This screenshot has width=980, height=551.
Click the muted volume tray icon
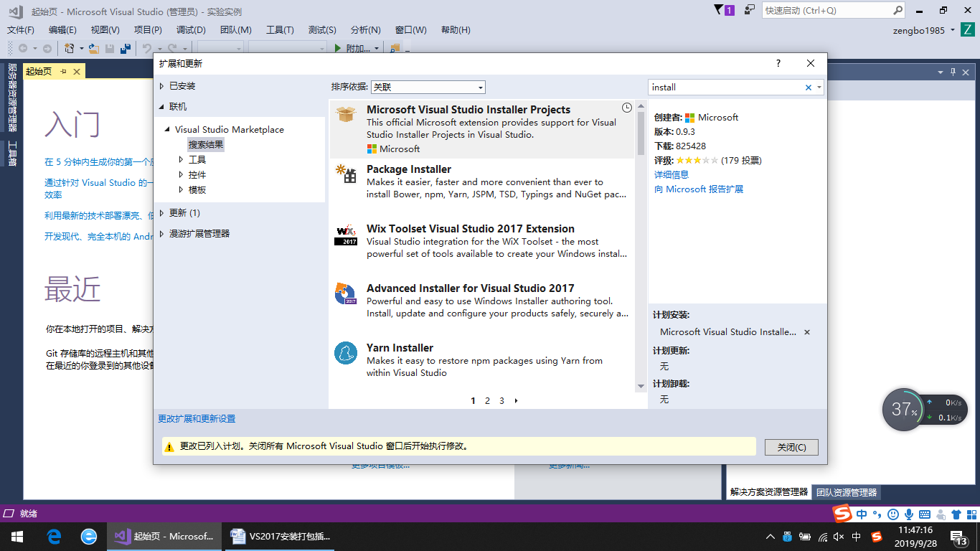pyautogui.click(x=840, y=537)
